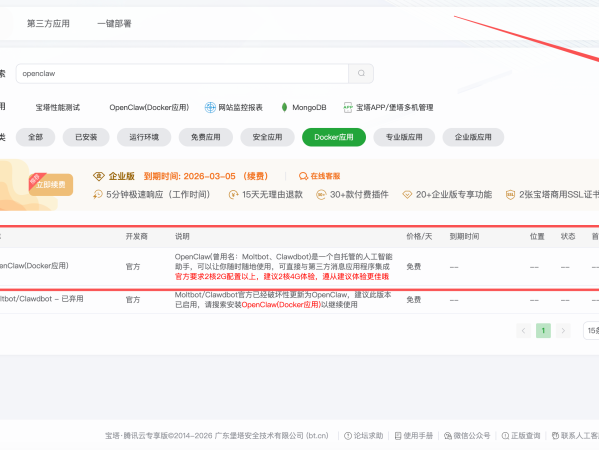Open 网站监控报表 shortcut text

tap(240, 107)
